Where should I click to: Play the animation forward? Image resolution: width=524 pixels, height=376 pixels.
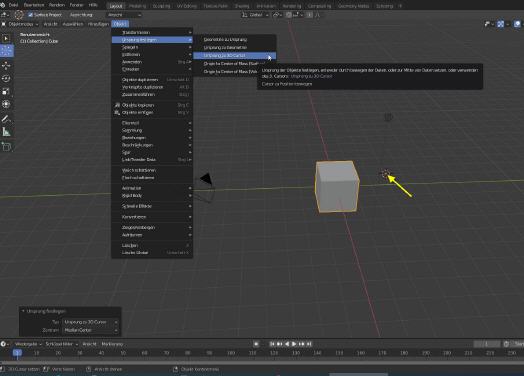(294, 344)
